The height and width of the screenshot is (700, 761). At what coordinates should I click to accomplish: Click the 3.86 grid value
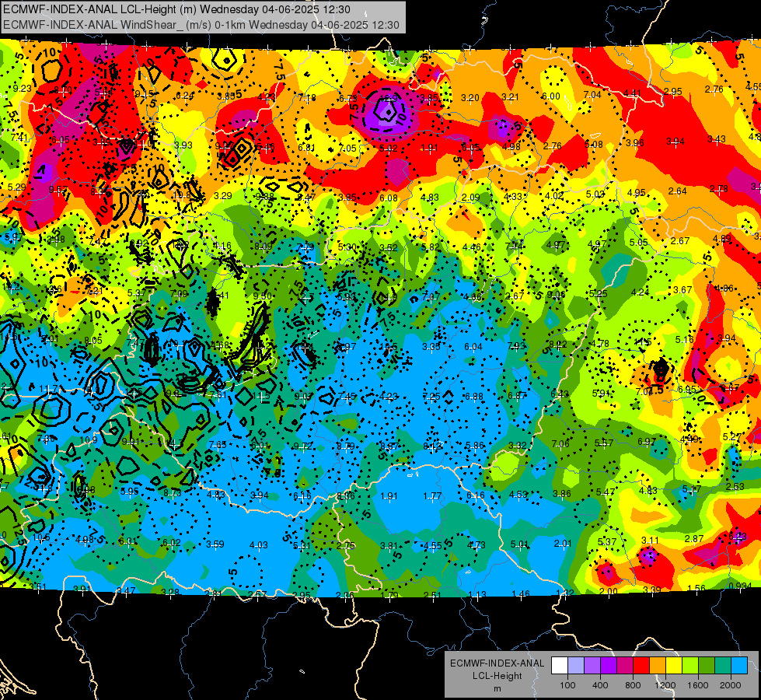coord(562,494)
